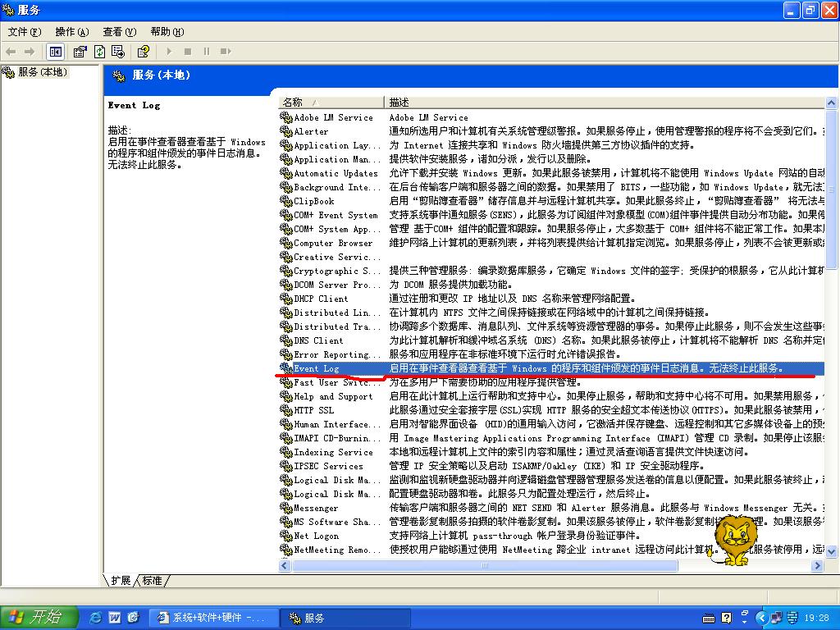Click the vertical scrollbar down arrow
The image size is (840, 630).
pos(831,550)
